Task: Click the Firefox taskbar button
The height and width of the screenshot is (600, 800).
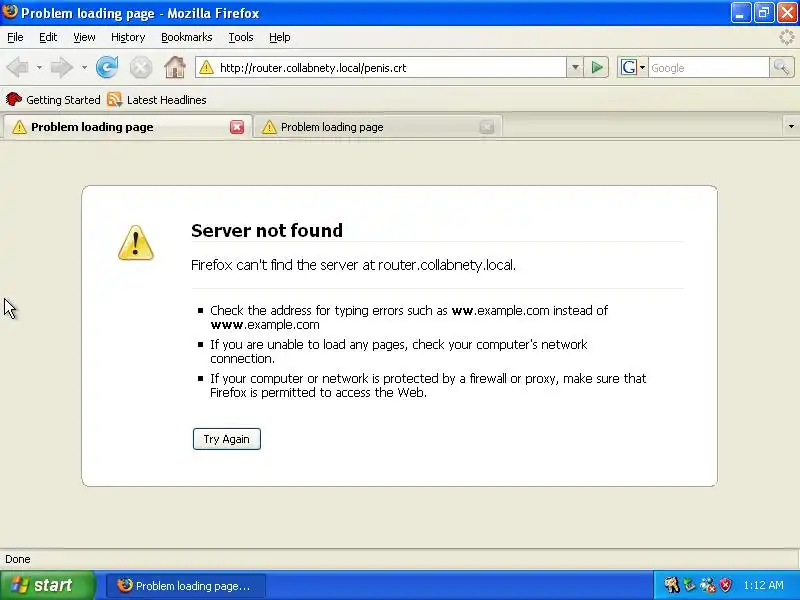Action: point(186,586)
